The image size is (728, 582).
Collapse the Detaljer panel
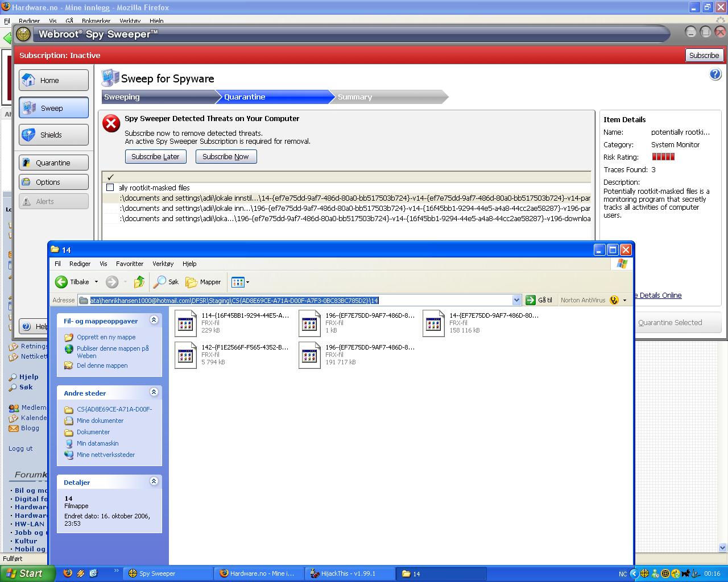tap(154, 481)
